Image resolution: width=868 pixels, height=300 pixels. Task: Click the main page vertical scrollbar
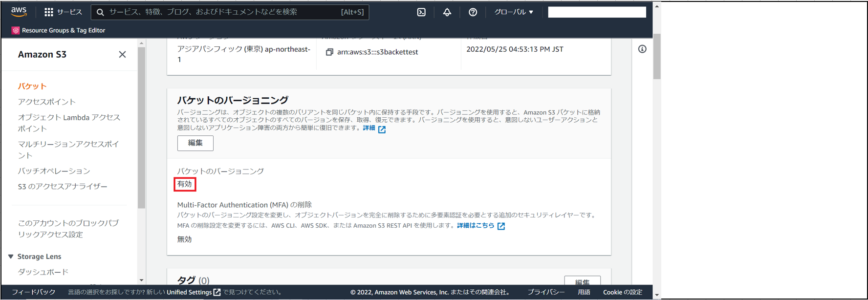[x=657, y=56]
